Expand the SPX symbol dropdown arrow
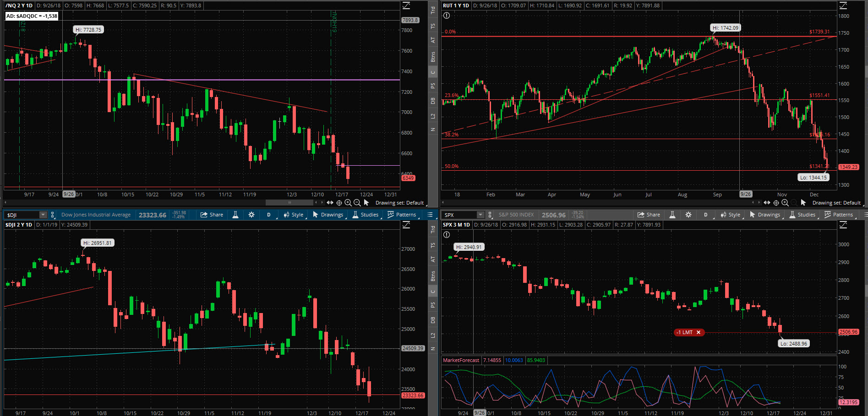Viewport: 868px width, 416px height. tap(480, 215)
